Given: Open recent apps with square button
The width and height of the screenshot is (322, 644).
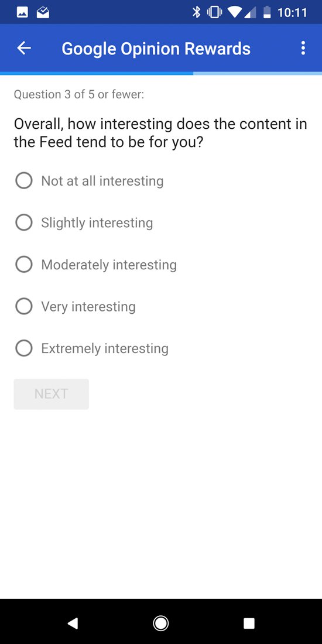Looking at the screenshot, I should [249, 624].
